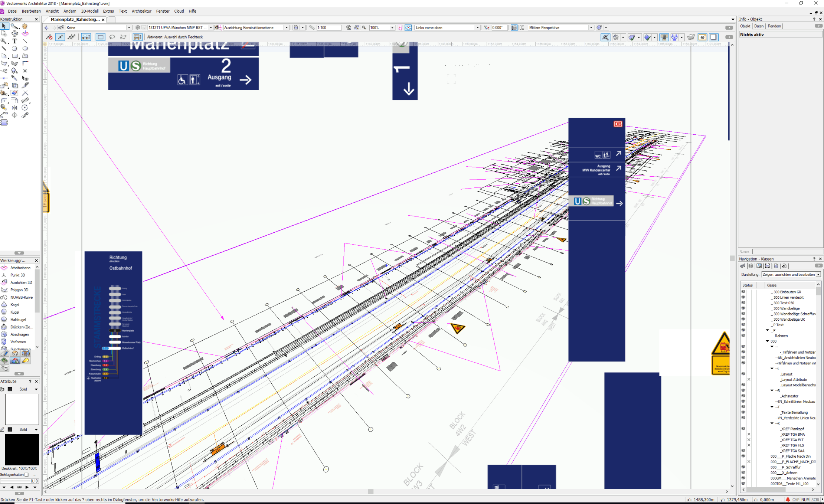
Task: Toggle visibility of XREF TGA BMA class
Action: 749,434
